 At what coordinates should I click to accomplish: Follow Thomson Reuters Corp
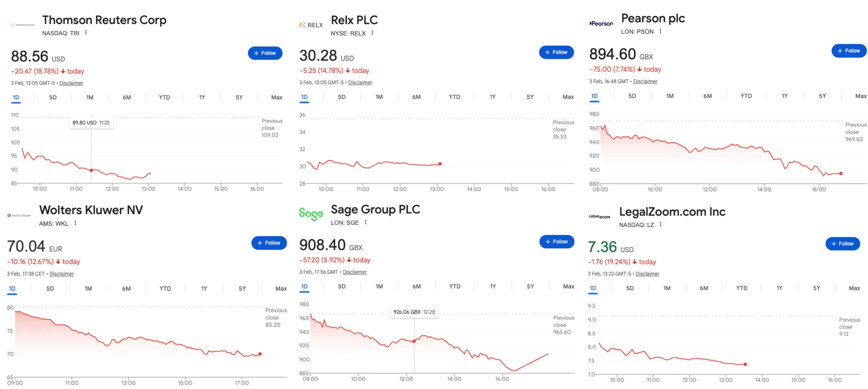[265, 53]
